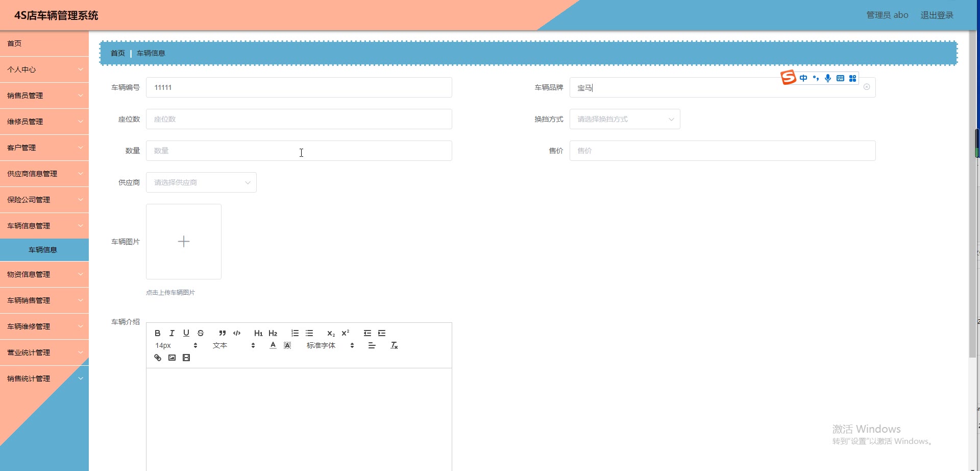The width and height of the screenshot is (980, 471).
Task: Clear text formatting in editor
Action: coord(394,345)
